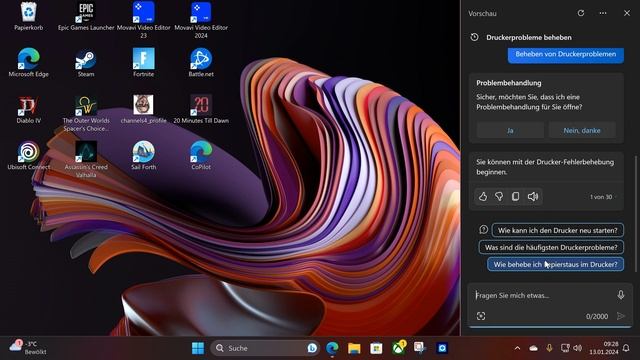640x360 pixels.
Task: Close the Copilot Vorschau panel
Action: click(x=627, y=13)
